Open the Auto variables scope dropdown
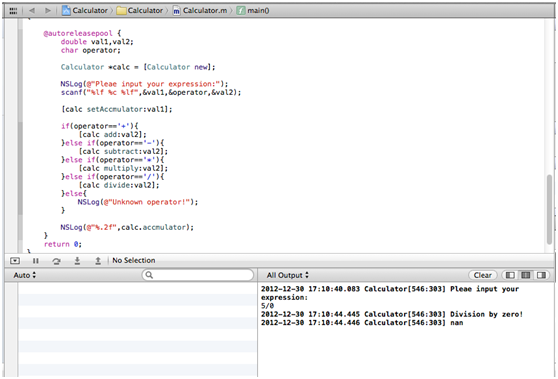Screen dimensions: 558x379 coord(25,275)
